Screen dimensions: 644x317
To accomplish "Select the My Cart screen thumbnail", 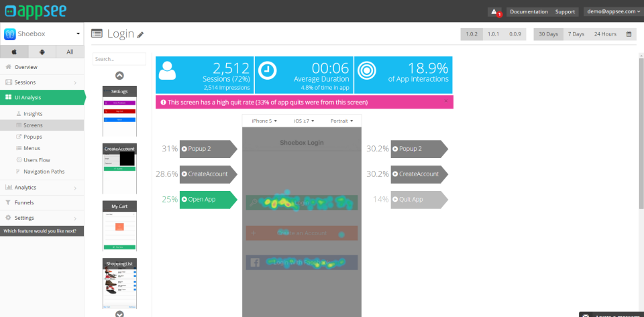I will coord(119,226).
